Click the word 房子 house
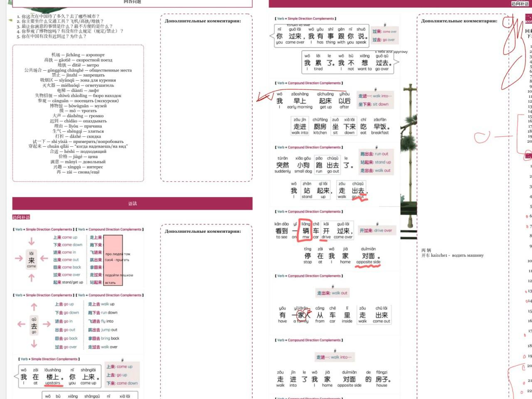 click(x=382, y=379)
